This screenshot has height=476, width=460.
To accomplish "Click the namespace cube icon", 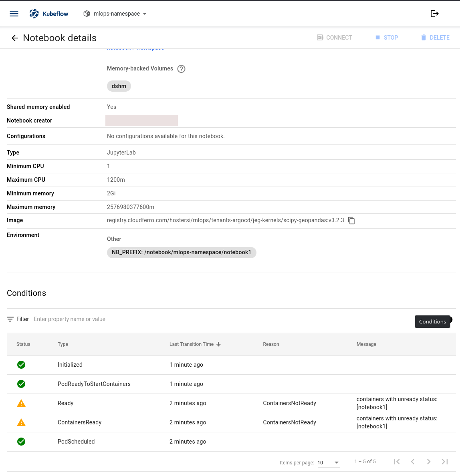I will (87, 14).
